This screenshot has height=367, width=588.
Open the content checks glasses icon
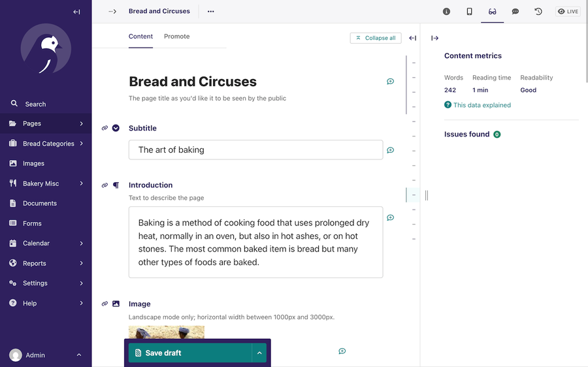(x=492, y=12)
